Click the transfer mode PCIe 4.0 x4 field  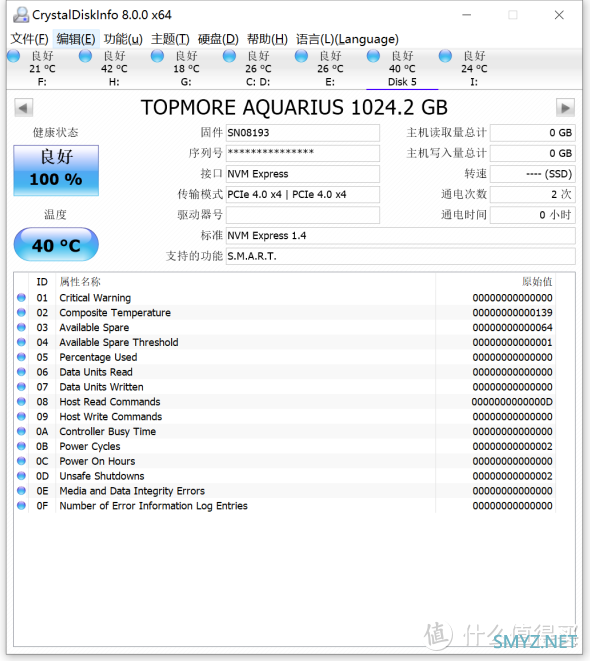coord(303,194)
